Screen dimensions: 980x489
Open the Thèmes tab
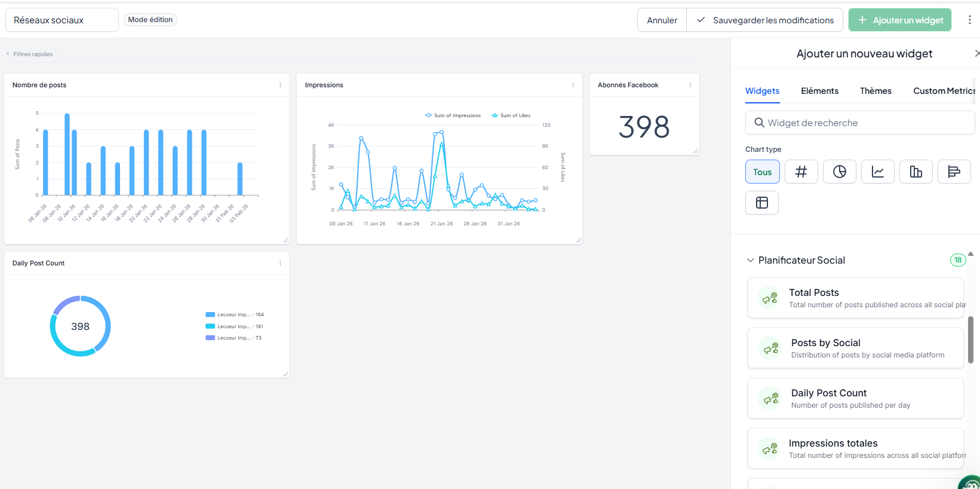point(875,91)
